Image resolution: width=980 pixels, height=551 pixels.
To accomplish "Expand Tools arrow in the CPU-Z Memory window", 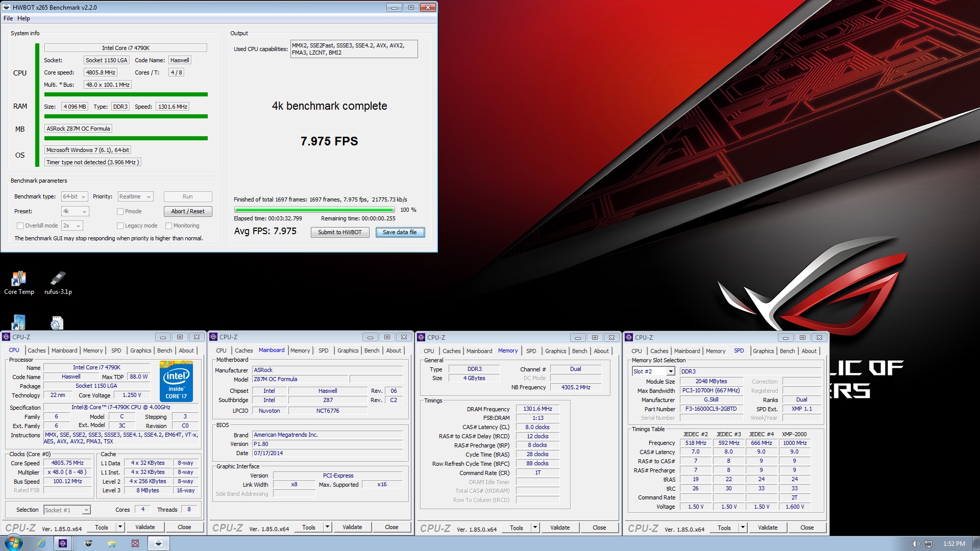I will (535, 528).
